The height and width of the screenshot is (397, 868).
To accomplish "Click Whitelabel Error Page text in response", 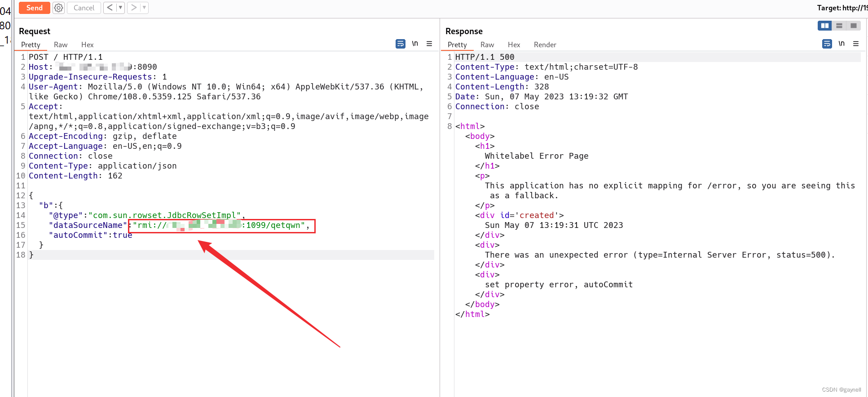I will point(537,156).
